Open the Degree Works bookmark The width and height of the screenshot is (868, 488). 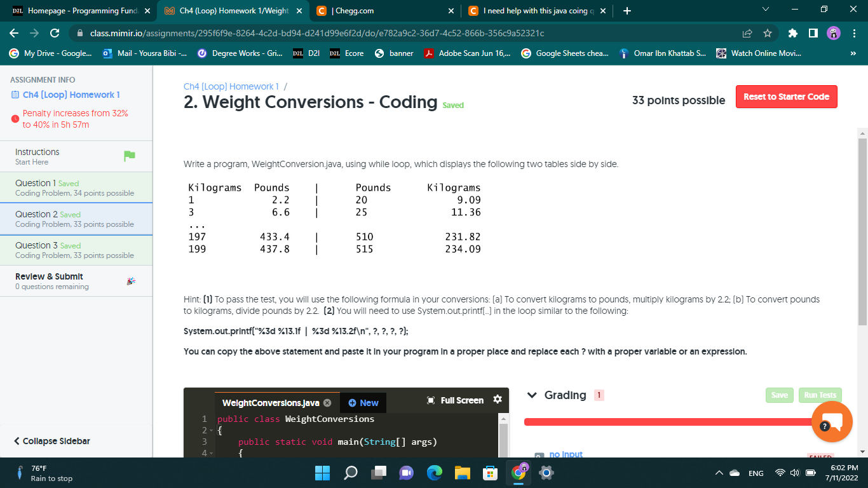click(x=240, y=53)
